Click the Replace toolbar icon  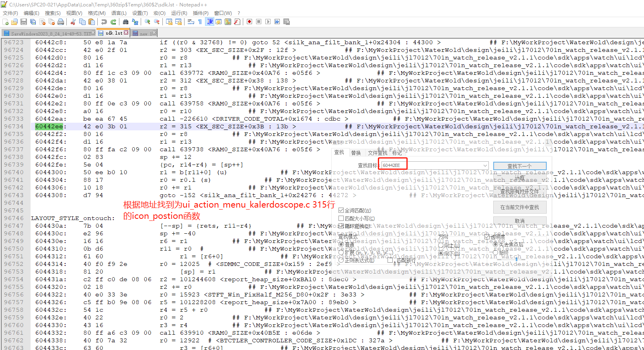135,22
